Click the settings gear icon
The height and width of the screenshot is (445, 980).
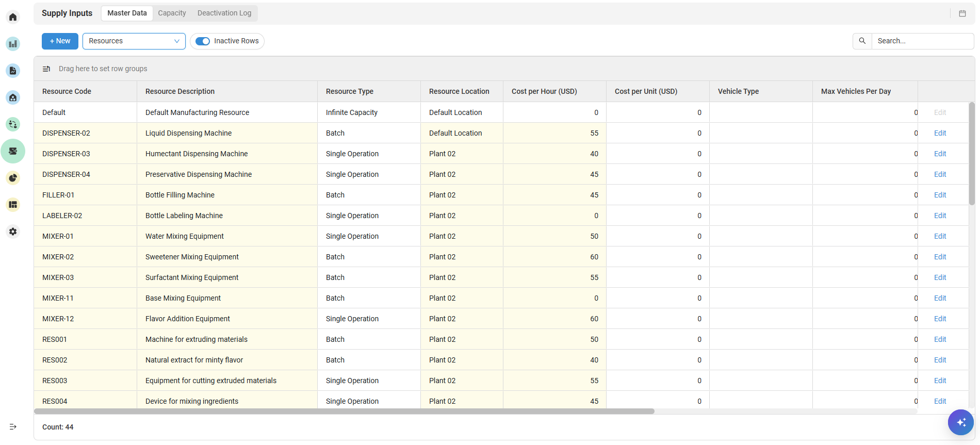13,232
